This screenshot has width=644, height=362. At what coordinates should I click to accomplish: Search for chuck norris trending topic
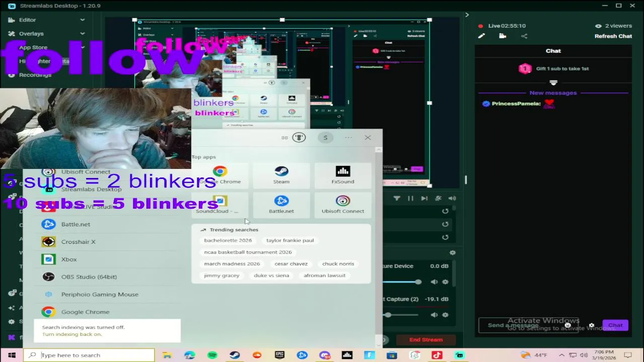[x=338, y=263]
